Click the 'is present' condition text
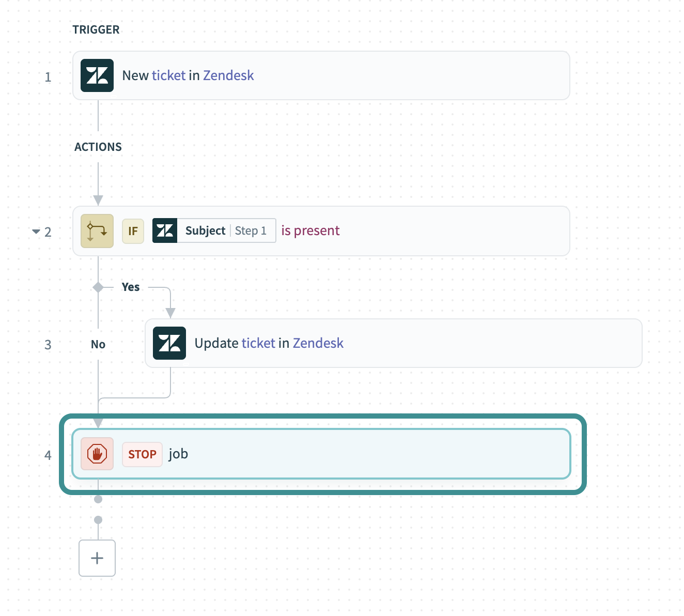 pyautogui.click(x=310, y=230)
